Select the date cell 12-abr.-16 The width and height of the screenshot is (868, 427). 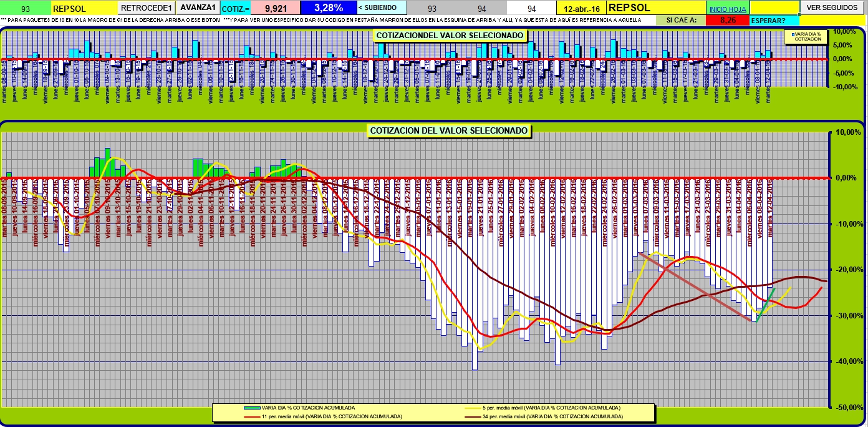tap(581, 9)
